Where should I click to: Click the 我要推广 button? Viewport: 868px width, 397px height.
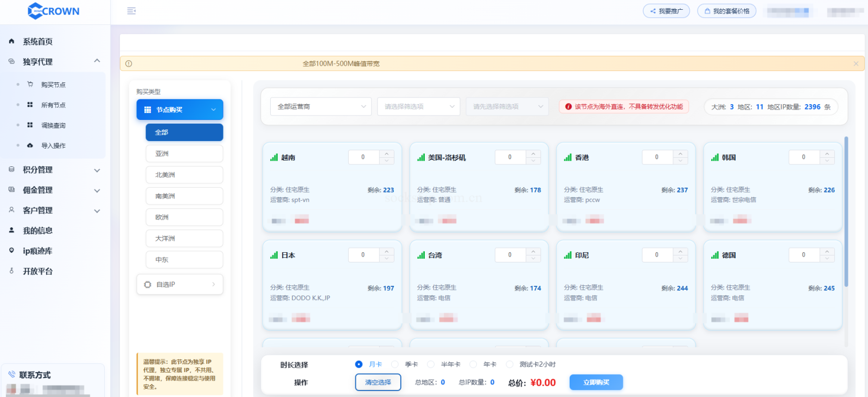[666, 11]
